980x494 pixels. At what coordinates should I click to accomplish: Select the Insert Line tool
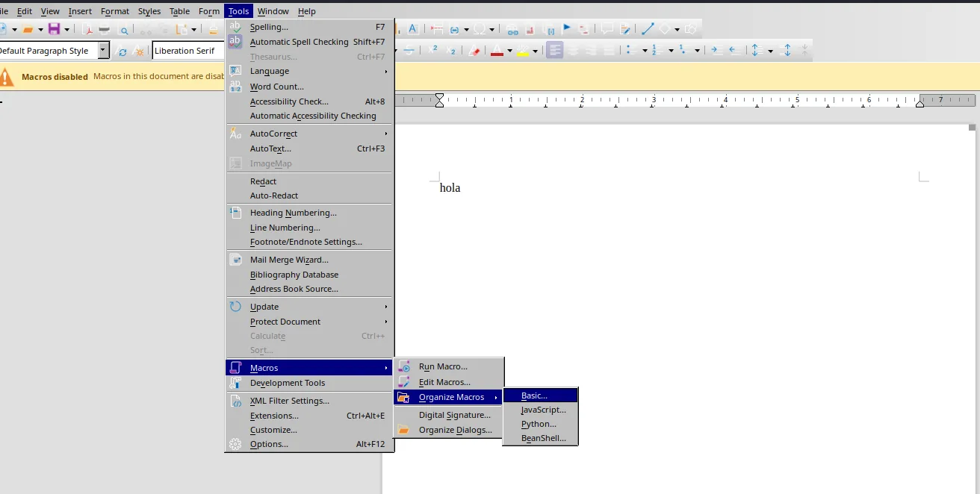647,29
